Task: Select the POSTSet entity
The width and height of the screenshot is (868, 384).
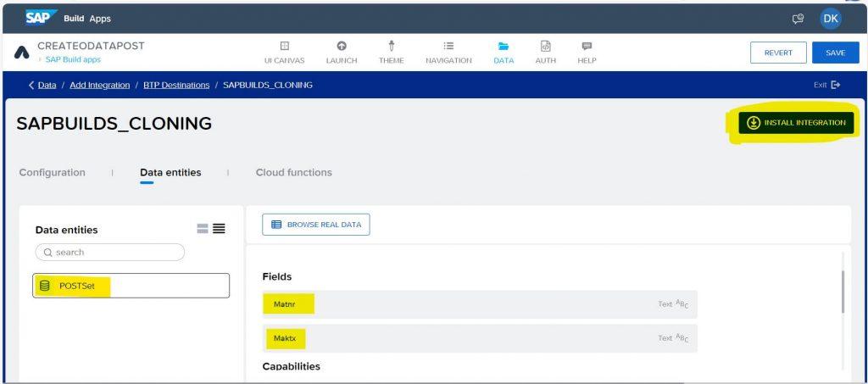Action: [131, 286]
